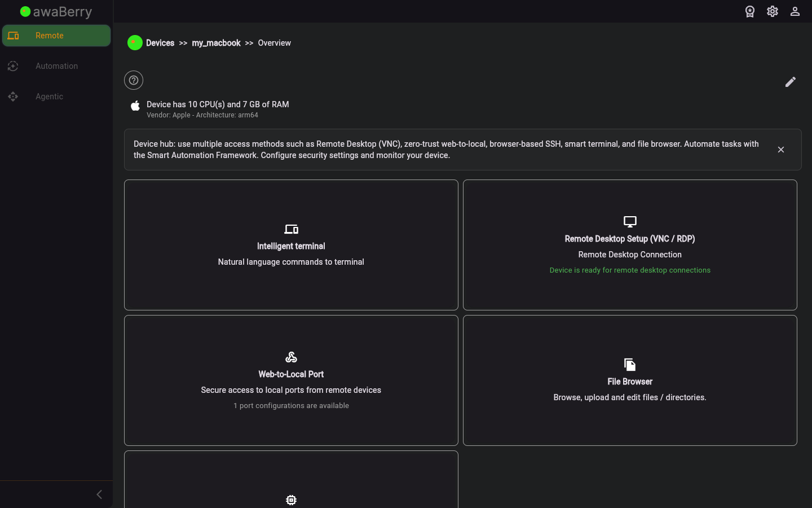812x508 pixels.
Task: Open the settings gear in top bar
Action: (773, 11)
